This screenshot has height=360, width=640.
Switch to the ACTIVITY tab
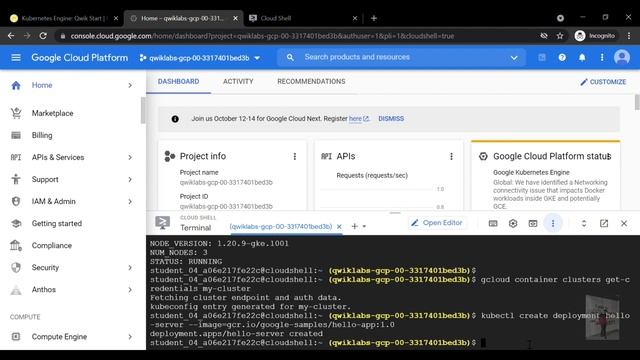pos(238,82)
